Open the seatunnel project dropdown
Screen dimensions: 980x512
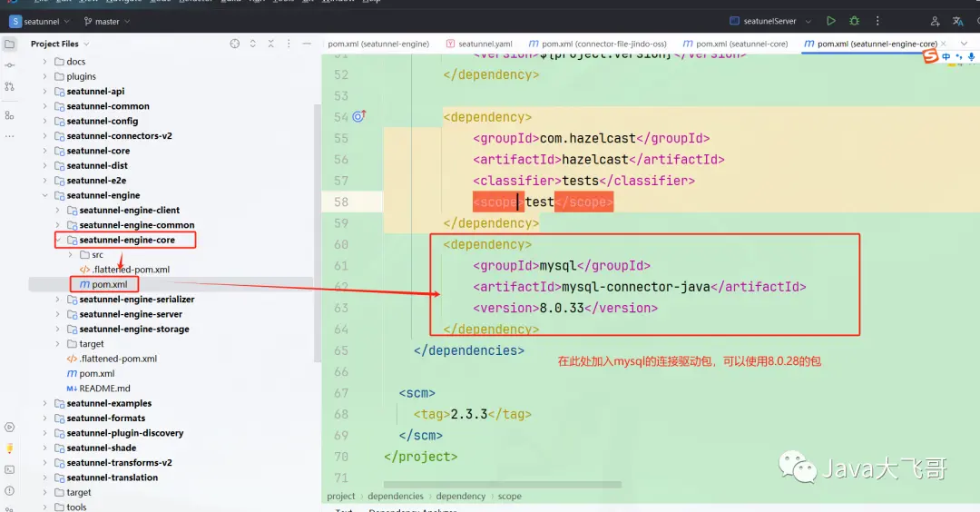point(40,21)
